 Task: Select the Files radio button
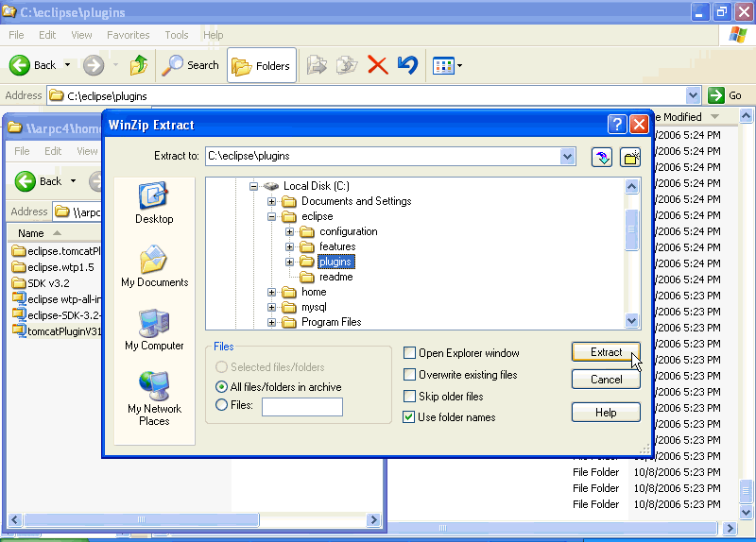click(222, 406)
